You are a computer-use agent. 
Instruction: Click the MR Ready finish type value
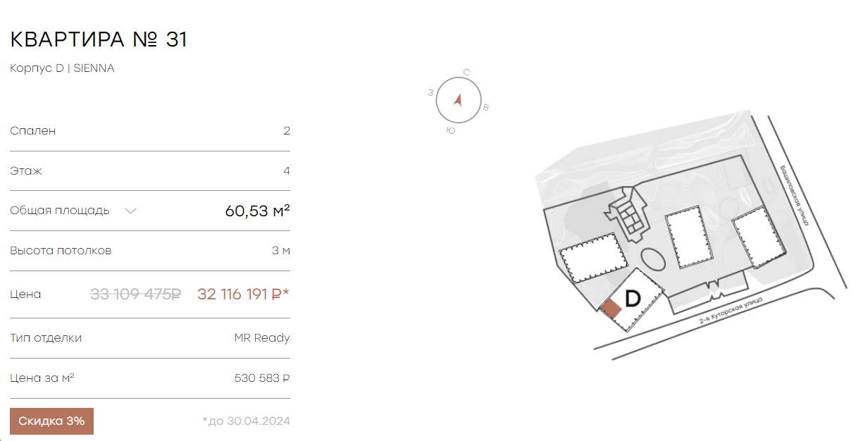pos(262,338)
